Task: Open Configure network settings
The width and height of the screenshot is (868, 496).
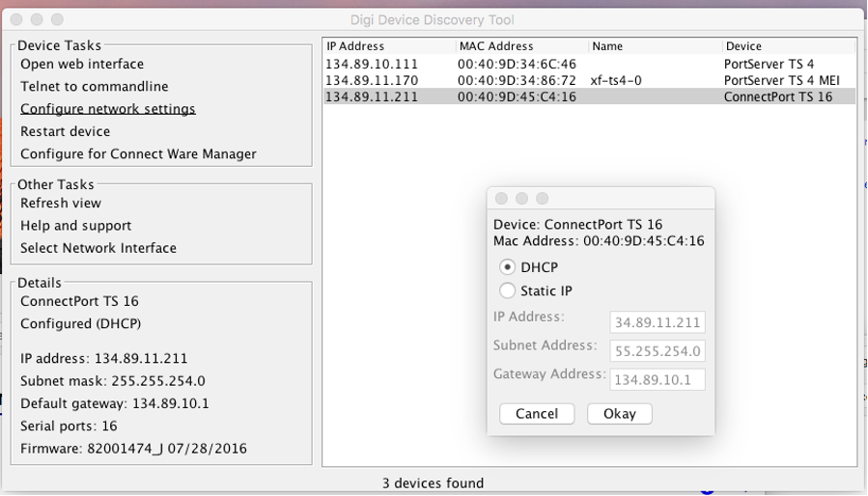Action: [x=108, y=109]
